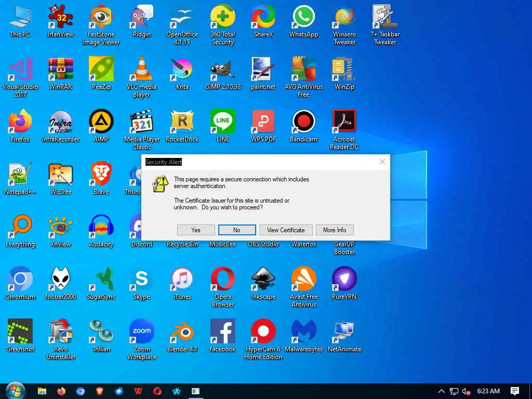This screenshot has width=532, height=399.
Task: Open the Skype desktop icon
Action: tap(142, 283)
